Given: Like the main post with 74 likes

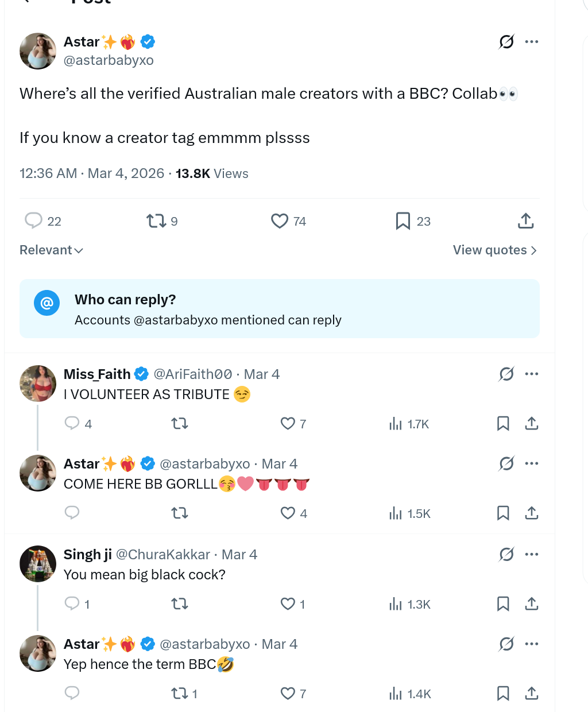Looking at the screenshot, I should (280, 221).
